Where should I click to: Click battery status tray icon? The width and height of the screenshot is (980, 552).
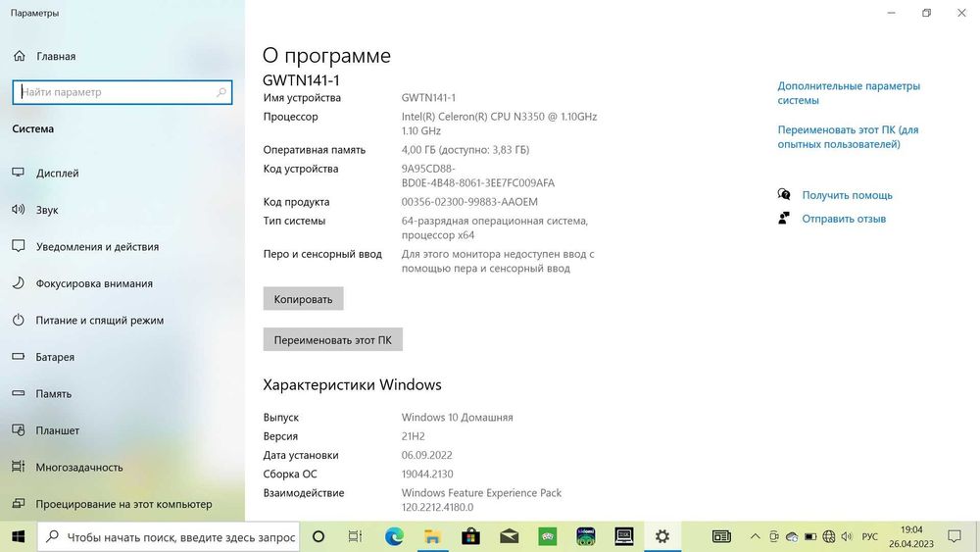pos(810,536)
